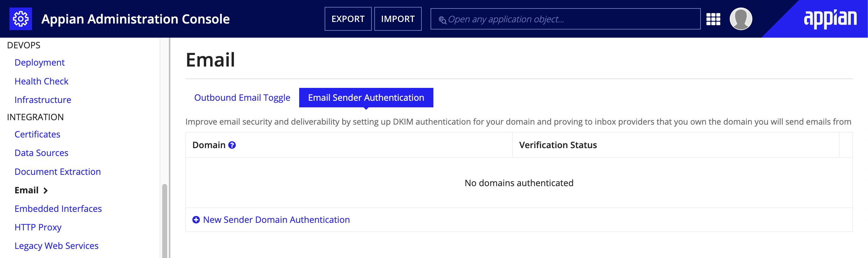Image resolution: width=868 pixels, height=258 pixels.
Task: Open the navigation grid menu icon
Action: coord(713,19)
